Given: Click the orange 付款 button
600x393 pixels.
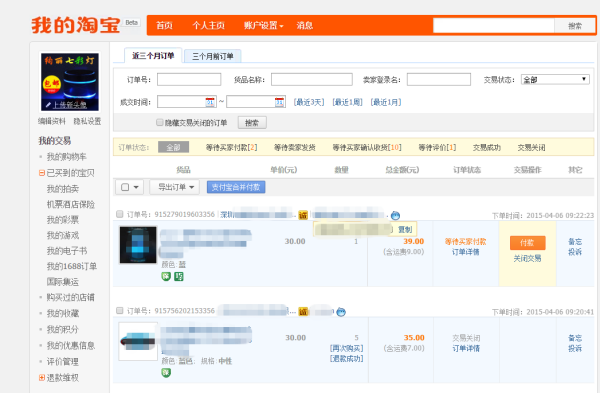Looking at the screenshot, I should (x=527, y=243).
